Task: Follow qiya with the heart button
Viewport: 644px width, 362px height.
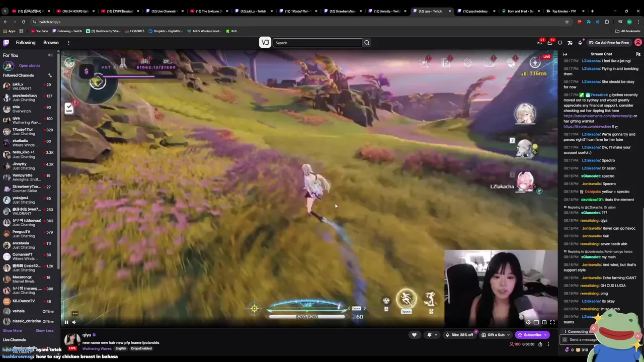Action: tap(414, 335)
